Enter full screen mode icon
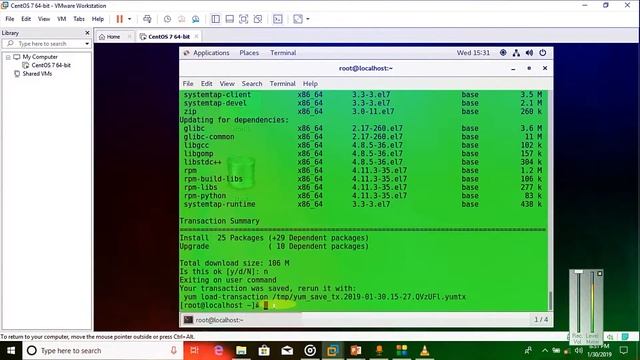This screenshot has width=640, height=360. [x=244, y=19]
